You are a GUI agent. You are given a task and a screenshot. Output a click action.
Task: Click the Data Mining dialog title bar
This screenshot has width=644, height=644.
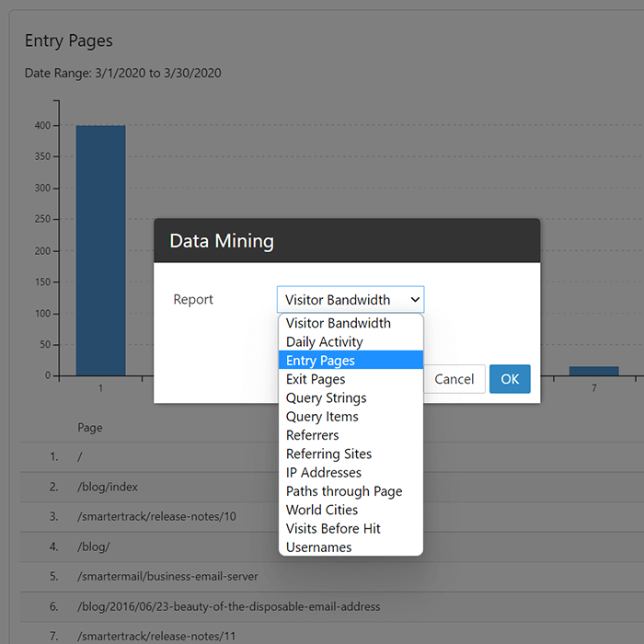[347, 241]
